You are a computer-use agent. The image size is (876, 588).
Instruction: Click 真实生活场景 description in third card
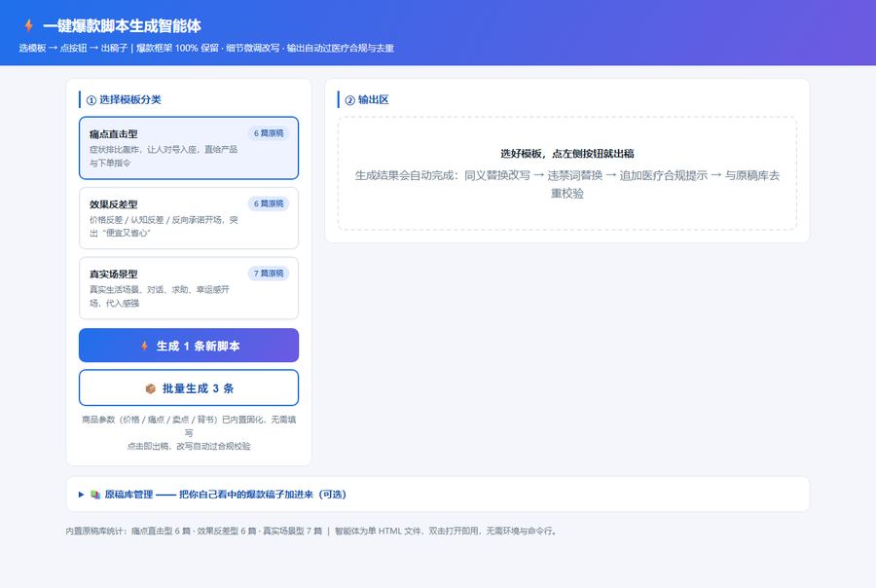pos(160,296)
